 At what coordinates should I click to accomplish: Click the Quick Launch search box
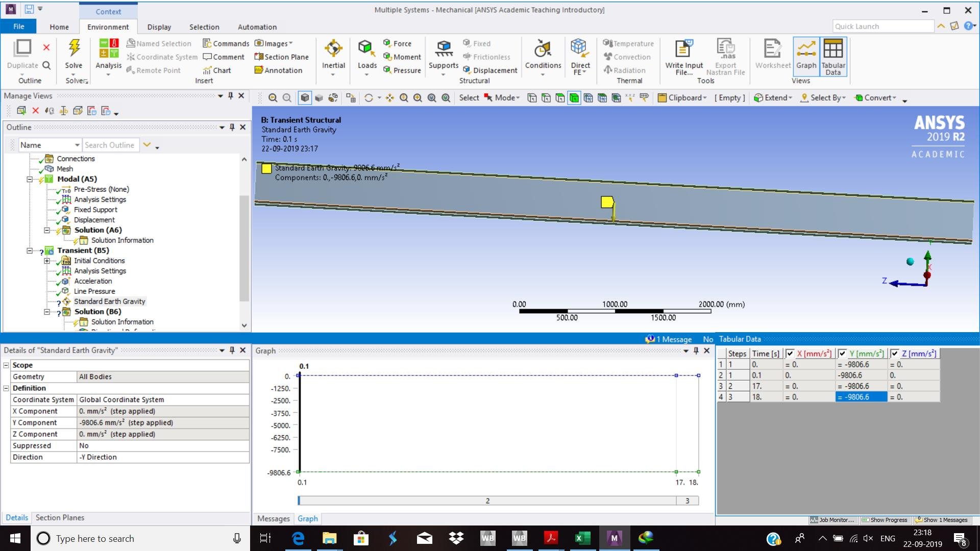883,26
